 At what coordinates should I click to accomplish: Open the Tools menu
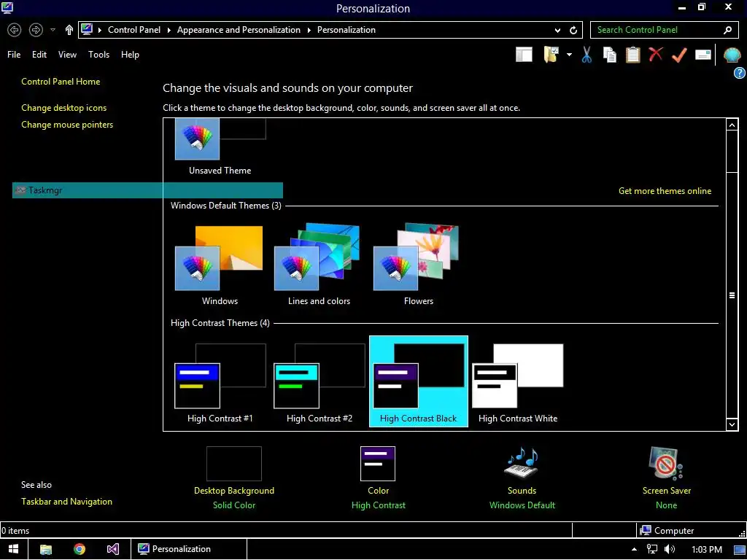(x=98, y=54)
